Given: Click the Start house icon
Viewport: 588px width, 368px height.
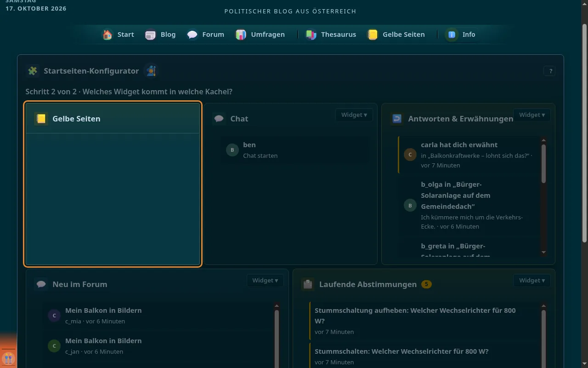Looking at the screenshot, I should [107, 34].
